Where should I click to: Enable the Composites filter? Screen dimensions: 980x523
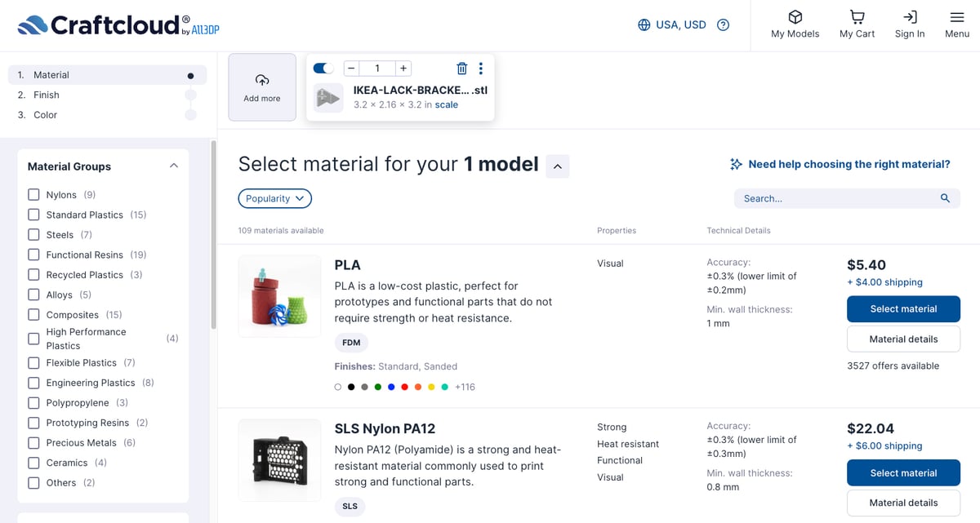tap(33, 315)
